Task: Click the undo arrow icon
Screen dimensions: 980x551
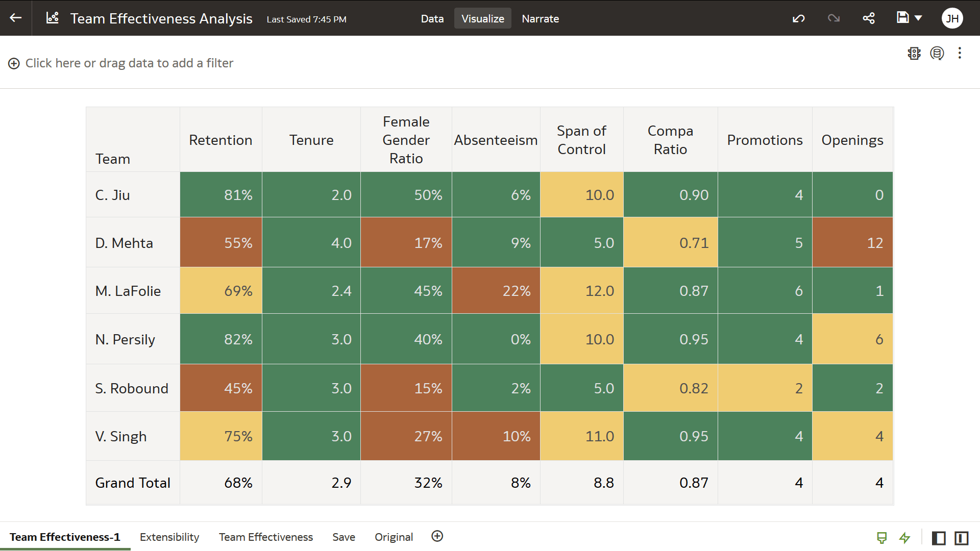Action: coord(798,18)
